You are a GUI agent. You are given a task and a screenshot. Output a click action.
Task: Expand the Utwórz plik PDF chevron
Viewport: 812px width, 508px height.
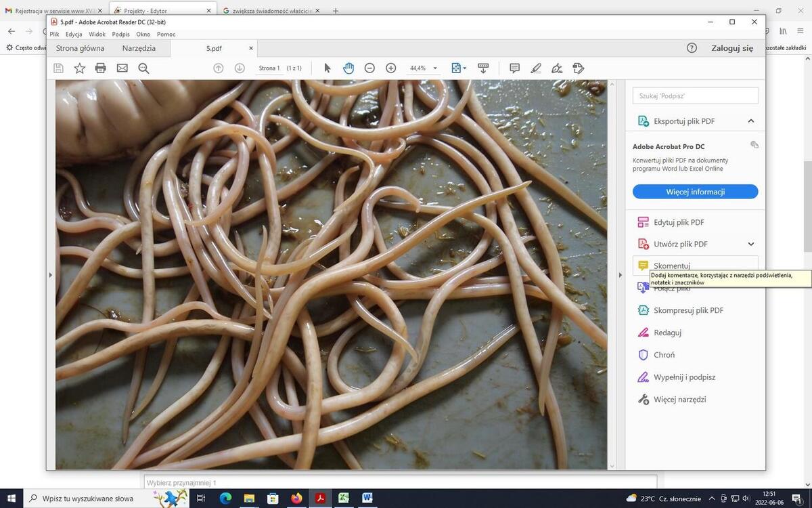point(751,244)
